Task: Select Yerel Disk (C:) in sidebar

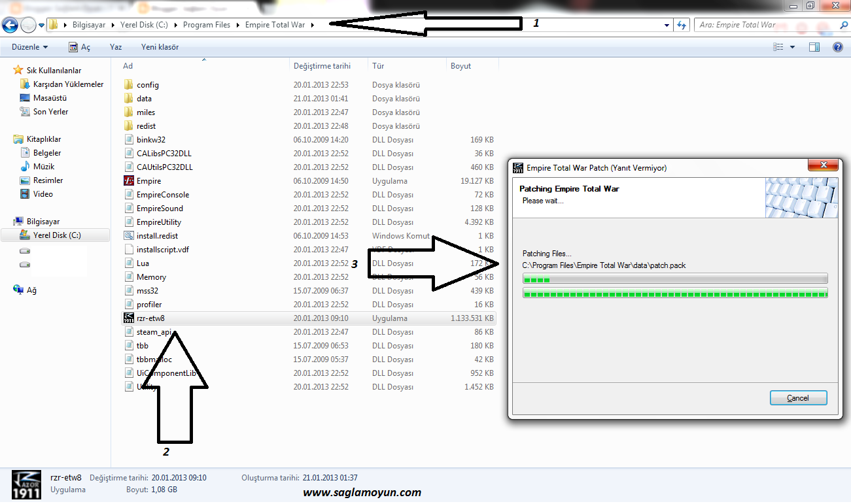Action: click(57, 235)
